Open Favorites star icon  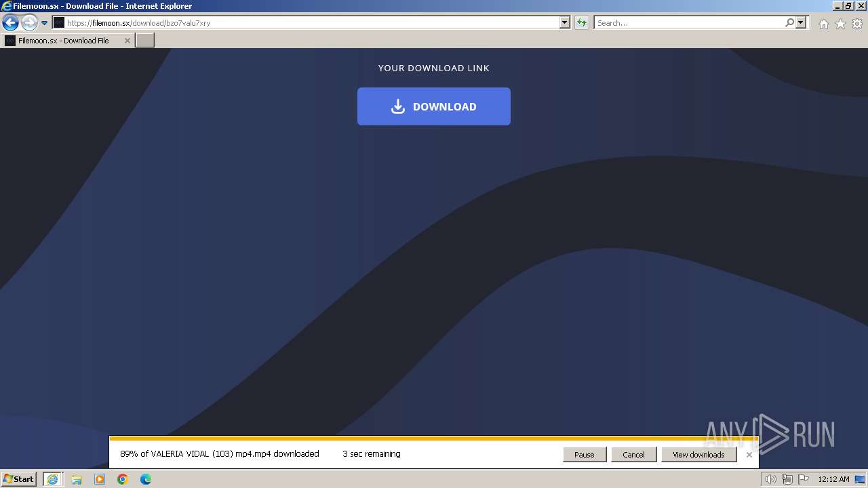pyautogui.click(x=840, y=24)
